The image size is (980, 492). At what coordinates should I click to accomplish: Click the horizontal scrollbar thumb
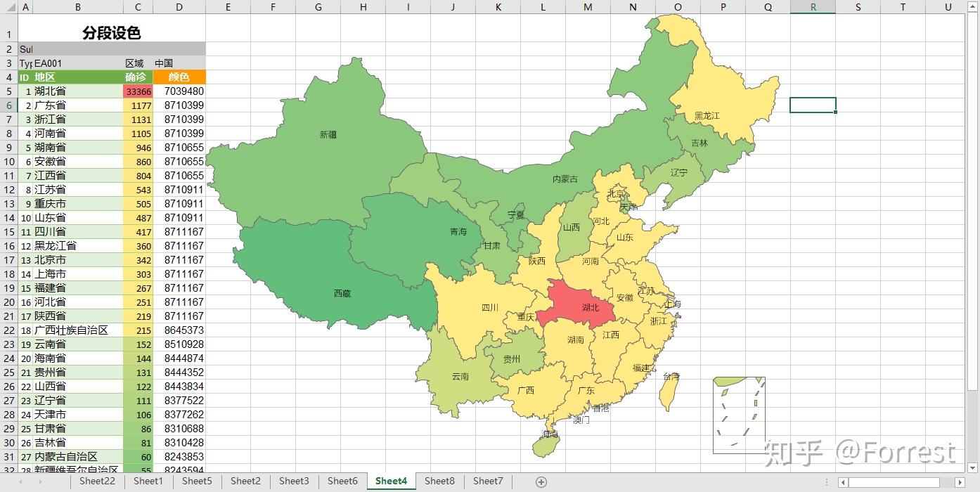(893, 482)
